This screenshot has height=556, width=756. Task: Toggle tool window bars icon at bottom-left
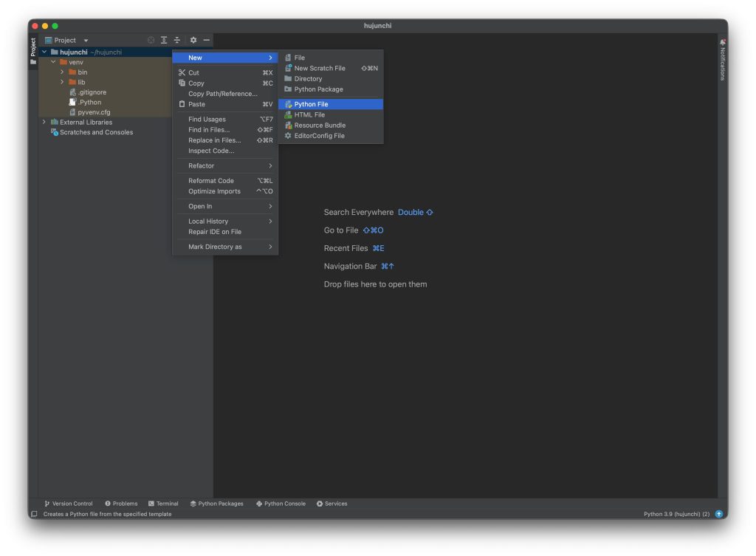click(34, 514)
